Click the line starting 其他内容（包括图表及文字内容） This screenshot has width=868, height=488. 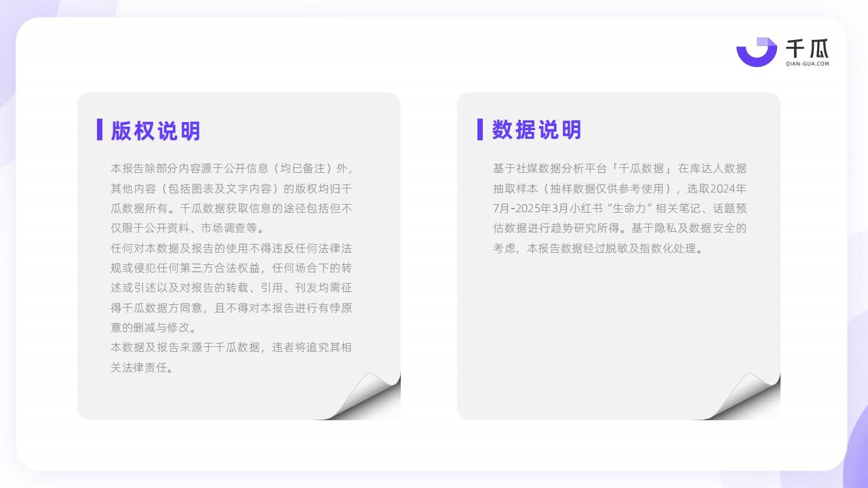tap(231, 188)
